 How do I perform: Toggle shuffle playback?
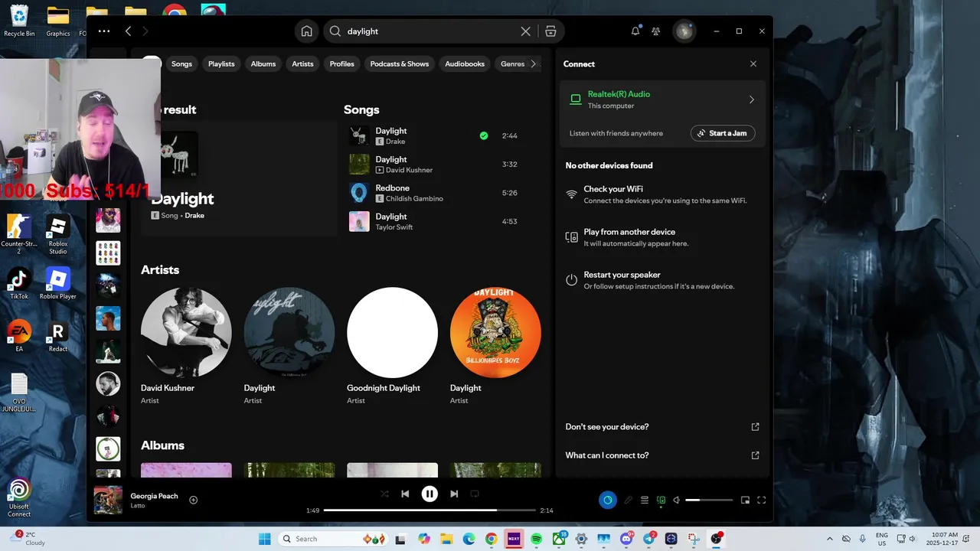[384, 494]
